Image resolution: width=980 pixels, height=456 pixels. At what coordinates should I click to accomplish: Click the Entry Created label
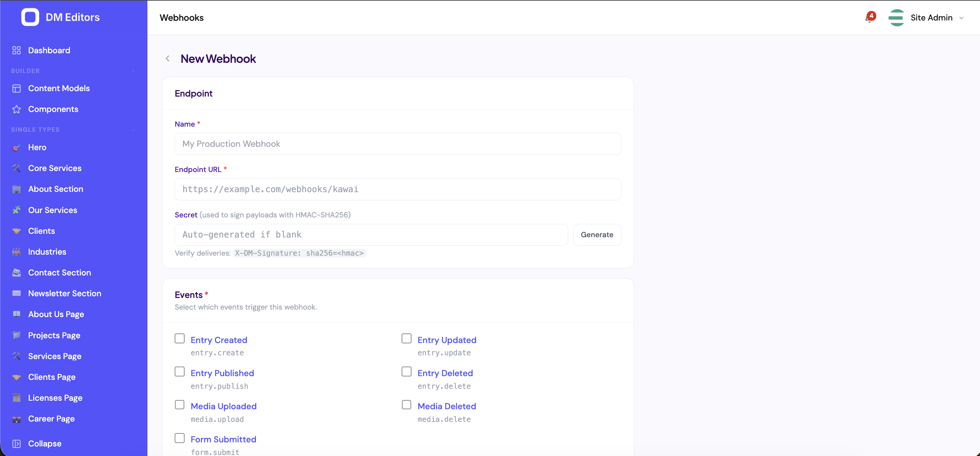point(219,340)
